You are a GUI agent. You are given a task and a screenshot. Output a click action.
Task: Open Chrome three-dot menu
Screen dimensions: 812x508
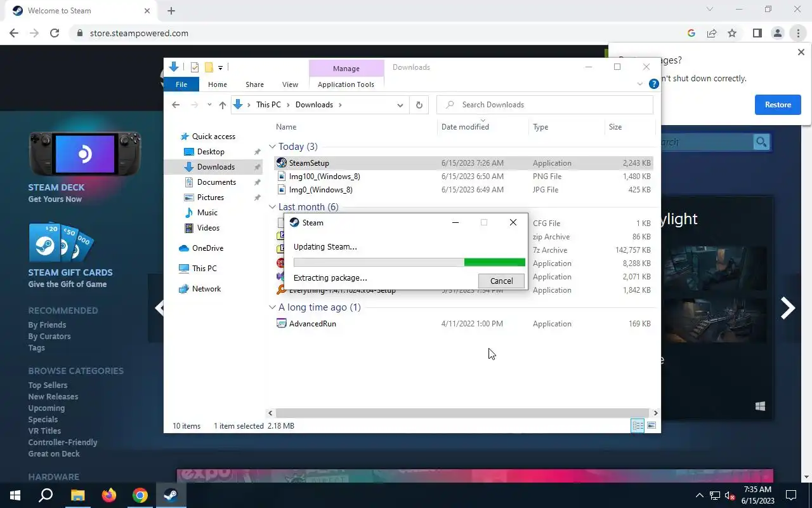coord(798,33)
